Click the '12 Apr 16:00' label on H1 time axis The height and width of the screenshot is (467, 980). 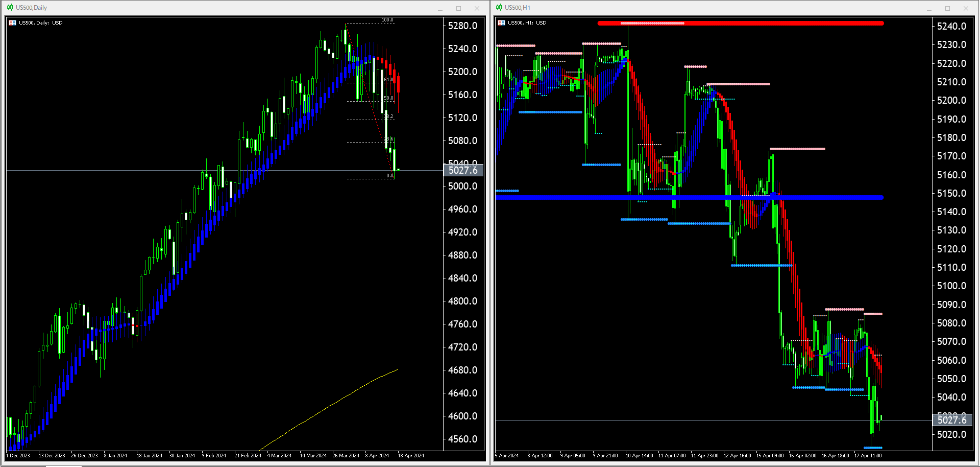[x=738, y=456]
